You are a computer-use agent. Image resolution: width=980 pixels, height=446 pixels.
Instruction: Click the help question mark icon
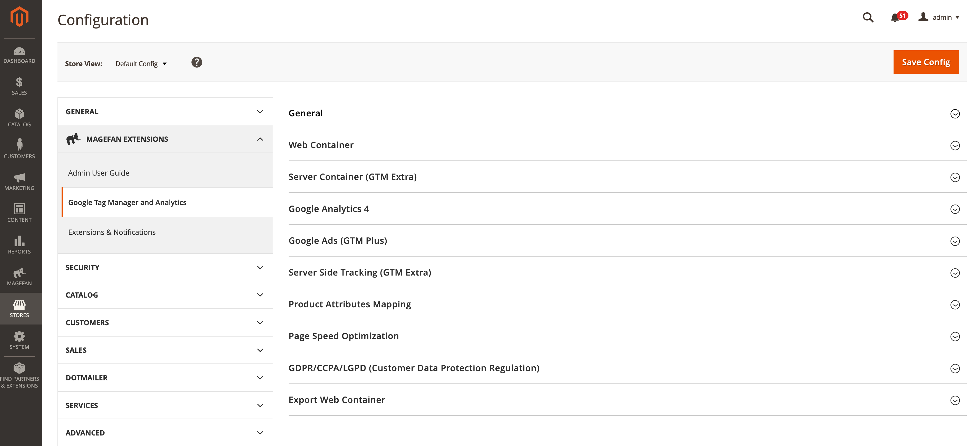197,62
